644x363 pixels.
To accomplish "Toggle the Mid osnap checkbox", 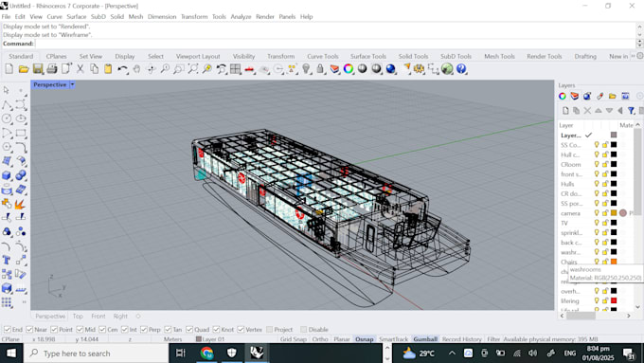I will coord(80,329).
